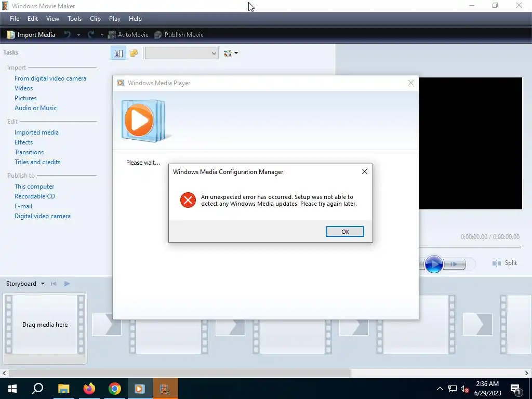Click the Undo arrow icon
Image resolution: width=532 pixels, height=399 pixels.
tap(67, 35)
